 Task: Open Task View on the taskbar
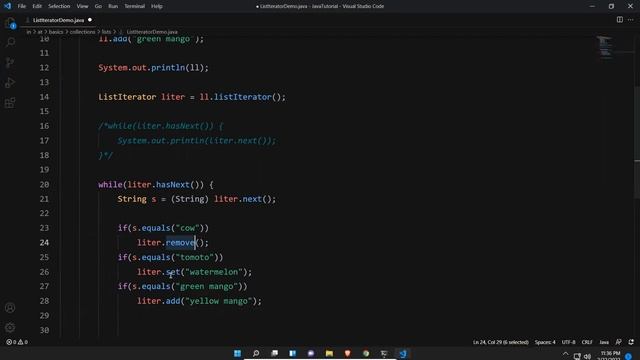(x=274, y=353)
